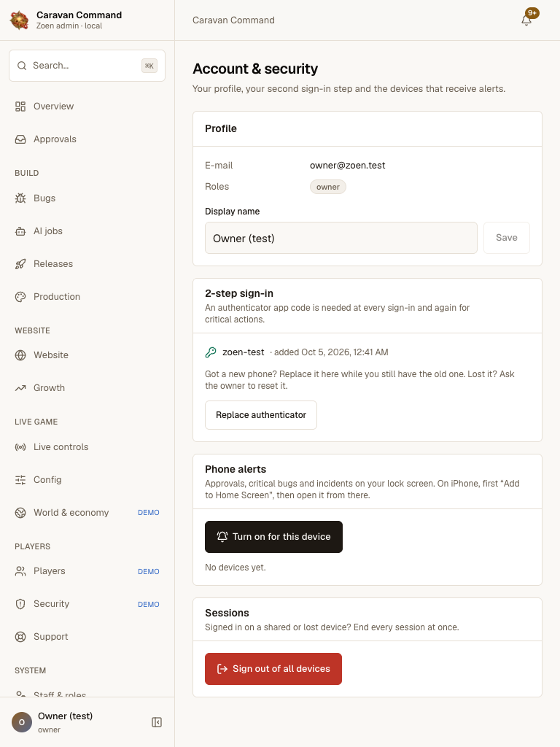Viewport: 560px width, 747px height.
Task: Focus the Search box
Action: click(x=87, y=66)
